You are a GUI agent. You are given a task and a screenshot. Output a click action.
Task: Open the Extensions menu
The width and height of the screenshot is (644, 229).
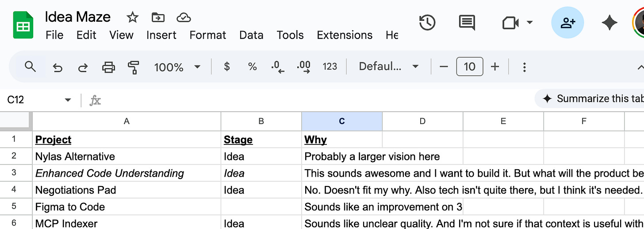click(x=345, y=35)
